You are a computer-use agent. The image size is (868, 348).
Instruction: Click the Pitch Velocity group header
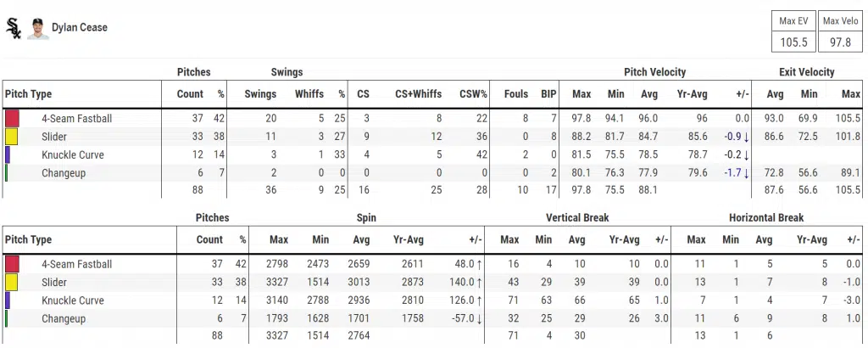coord(654,72)
